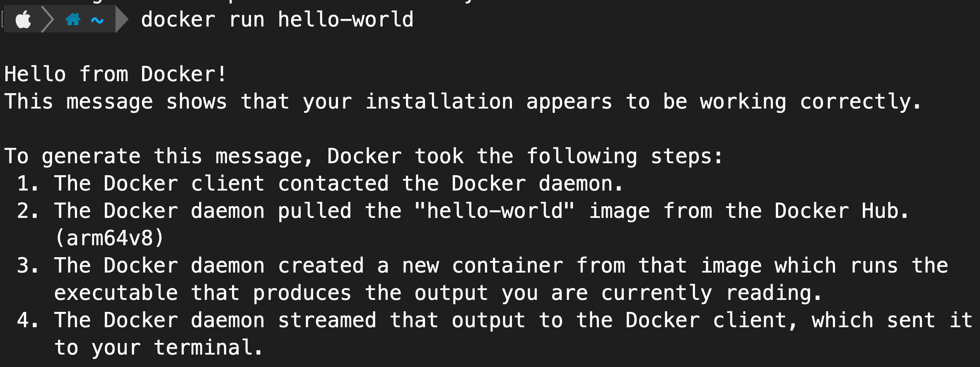980x367 pixels.
Task: Click 'hello-world' in the typed command
Action: (345, 19)
